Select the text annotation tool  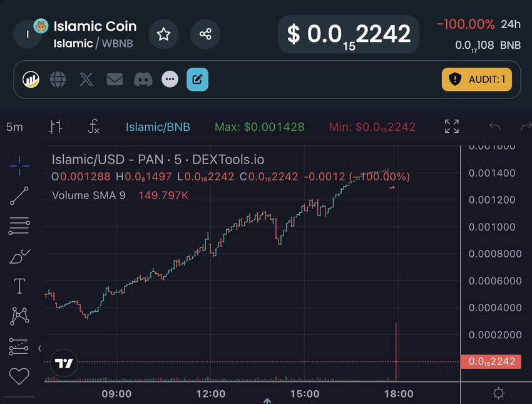tap(19, 286)
